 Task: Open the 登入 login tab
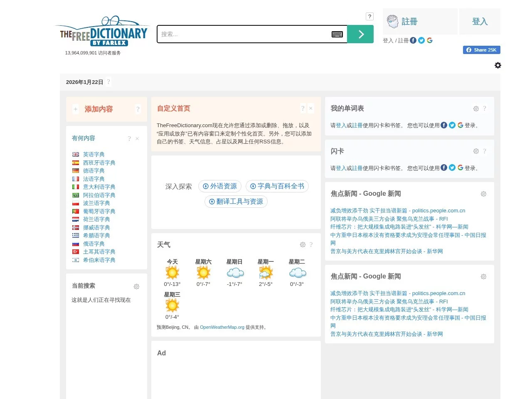pyautogui.click(x=480, y=22)
